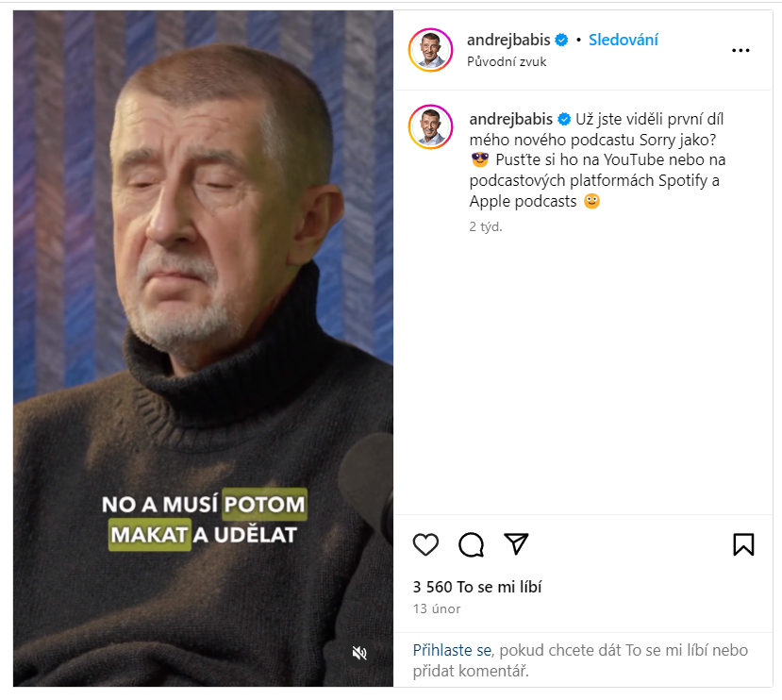Click the 2 týd. timestamp

[x=486, y=225]
